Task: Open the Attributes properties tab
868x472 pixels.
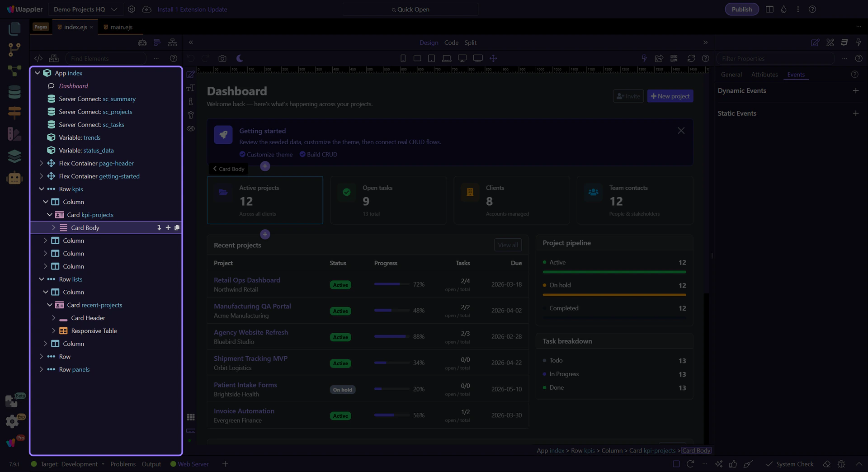Action: (764, 75)
